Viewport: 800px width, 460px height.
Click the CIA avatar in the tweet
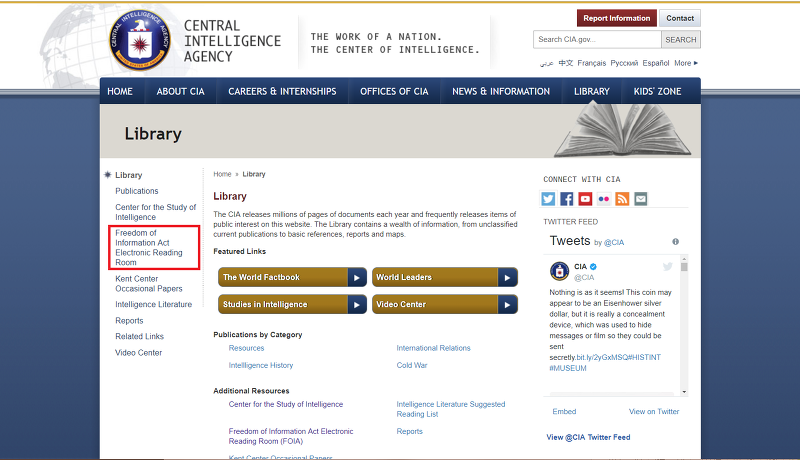click(559, 271)
